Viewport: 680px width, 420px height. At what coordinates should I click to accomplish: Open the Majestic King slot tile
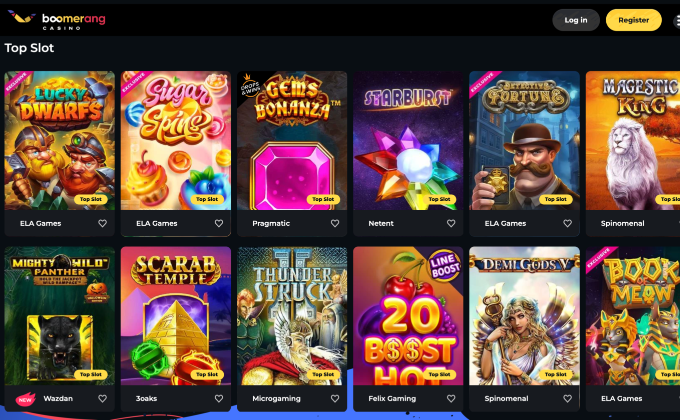[x=633, y=141]
